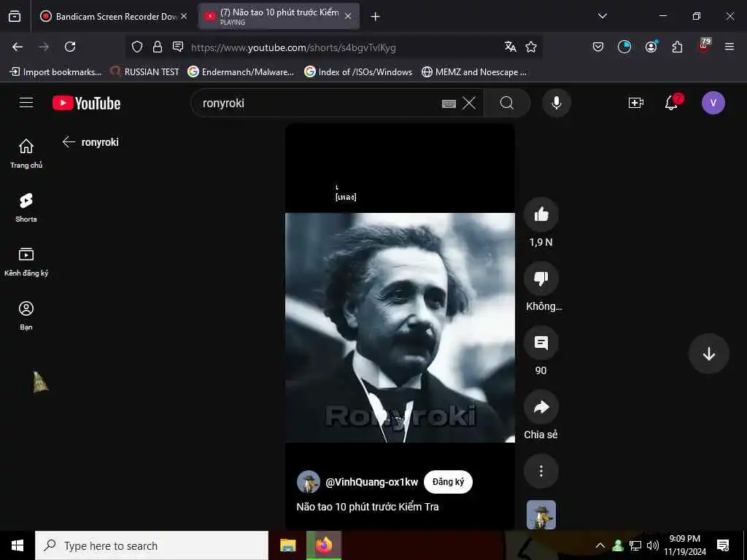Open the three-dot more options menu

[x=541, y=472]
